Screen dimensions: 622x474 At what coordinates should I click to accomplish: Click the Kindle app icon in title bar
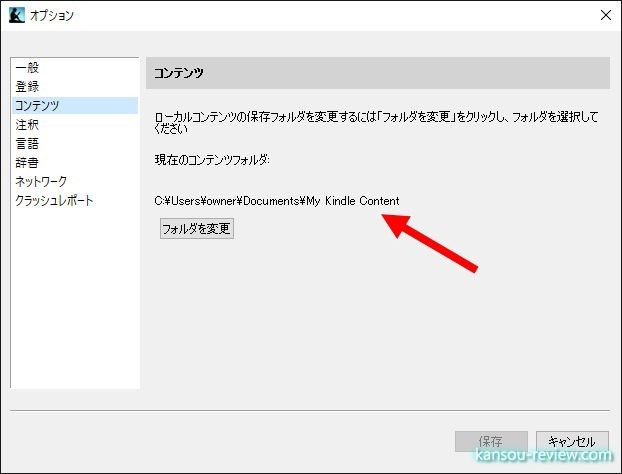tap(17, 15)
